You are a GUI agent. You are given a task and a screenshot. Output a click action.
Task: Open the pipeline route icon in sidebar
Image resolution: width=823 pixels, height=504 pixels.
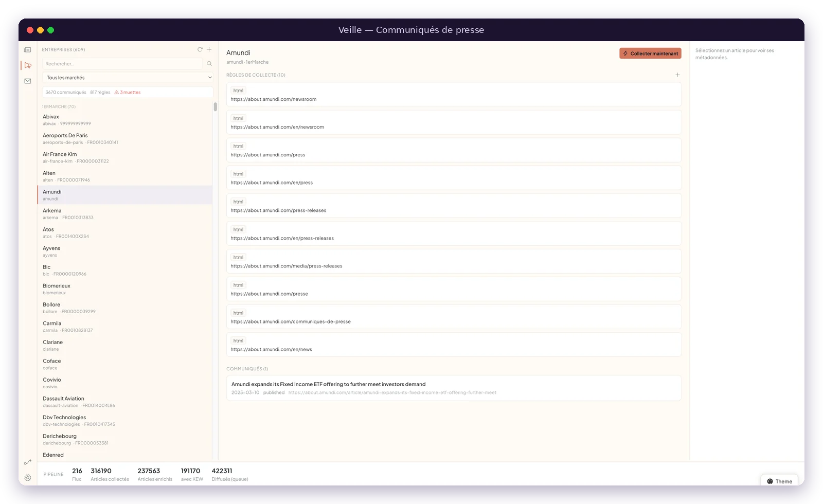[x=28, y=462]
